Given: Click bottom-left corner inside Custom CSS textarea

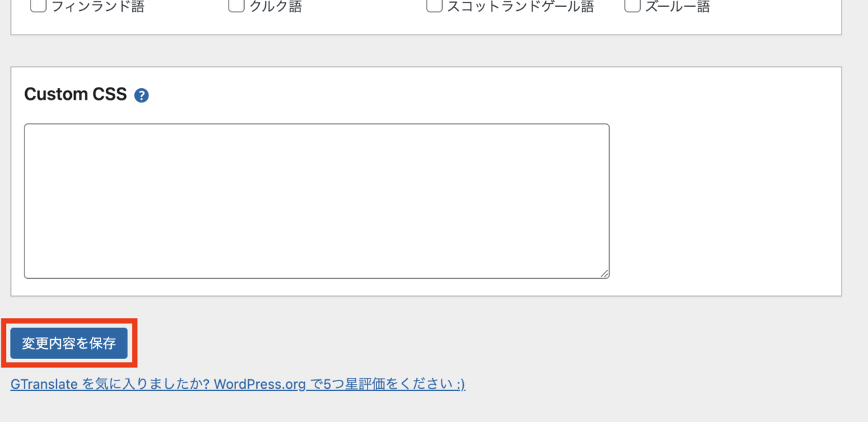Looking at the screenshot, I should pyautogui.click(x=31, y=272).
